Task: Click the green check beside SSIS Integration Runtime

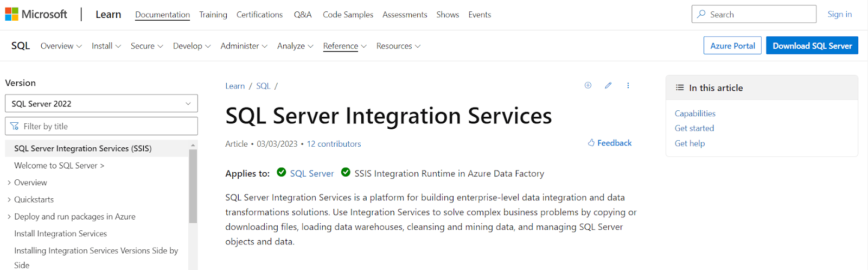Action: (346, 172)
